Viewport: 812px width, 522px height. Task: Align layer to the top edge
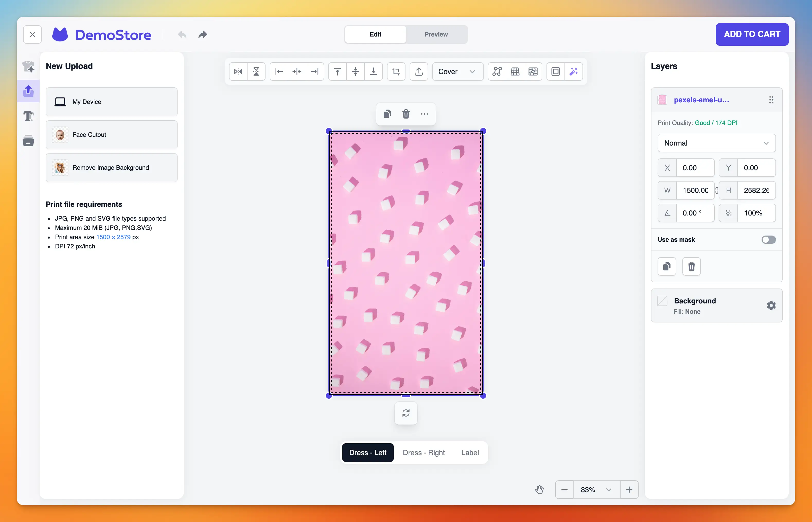[337, 71]
